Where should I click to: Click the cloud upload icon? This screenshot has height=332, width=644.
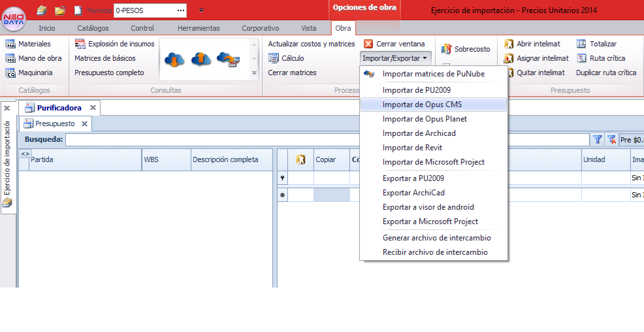[201, 59]
